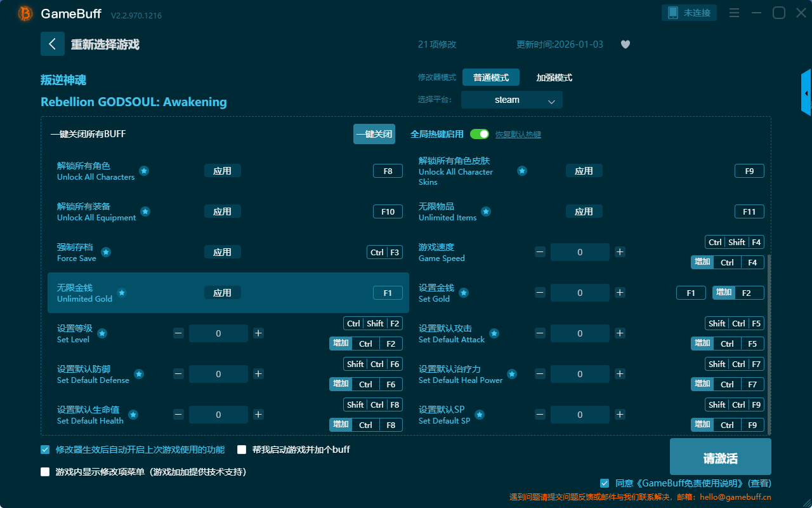Click the phone not-connected icon
This screenshot has height=508, width=812.
673,13
